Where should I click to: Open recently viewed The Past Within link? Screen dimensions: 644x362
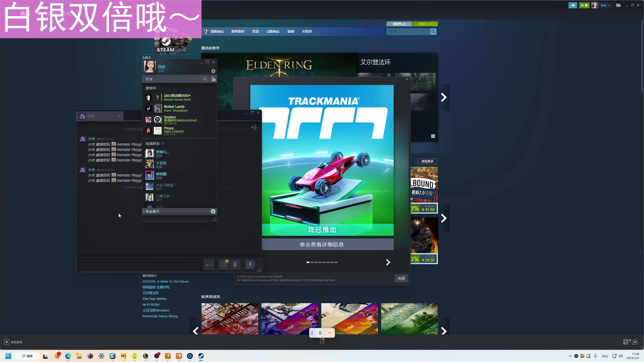click(154, 299)
